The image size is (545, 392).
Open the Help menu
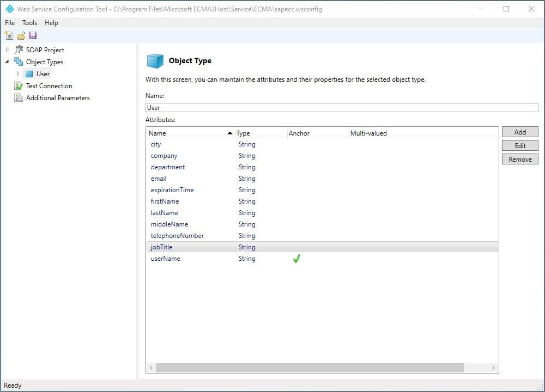tap(51, 23)
